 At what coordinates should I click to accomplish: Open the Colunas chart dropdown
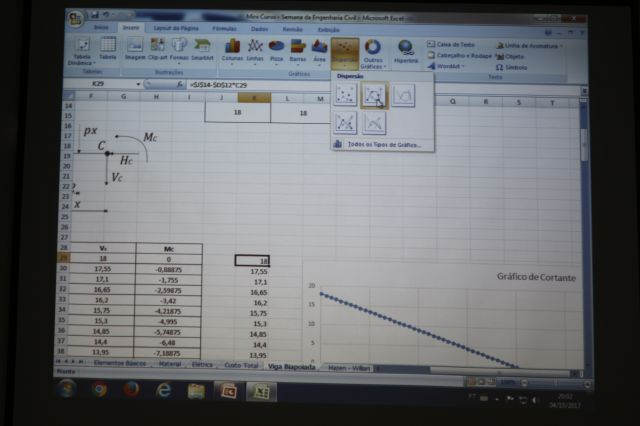[232, 51]
